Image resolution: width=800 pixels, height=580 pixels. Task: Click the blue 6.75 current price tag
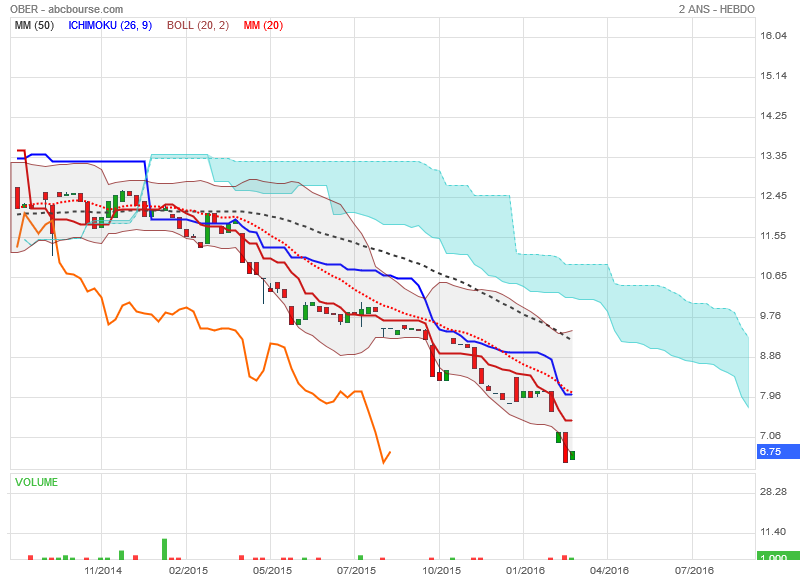(x=770, y=452)
